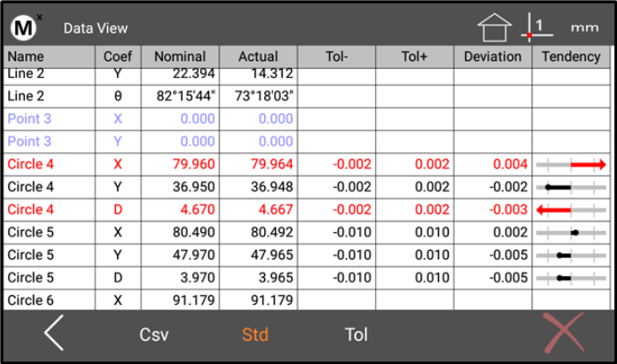Select the Circle 4 D tendency bar
617x364 pixels.
pyautogui.click(x=571, y=210)
